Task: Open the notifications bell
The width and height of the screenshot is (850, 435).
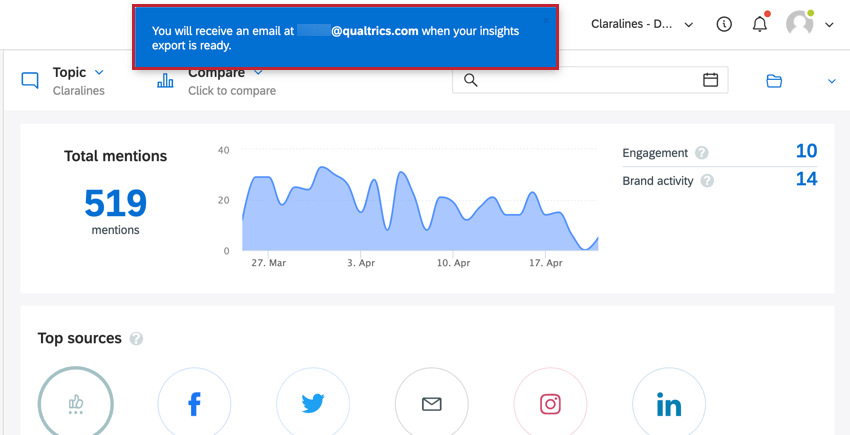Action: click(760, 24)
